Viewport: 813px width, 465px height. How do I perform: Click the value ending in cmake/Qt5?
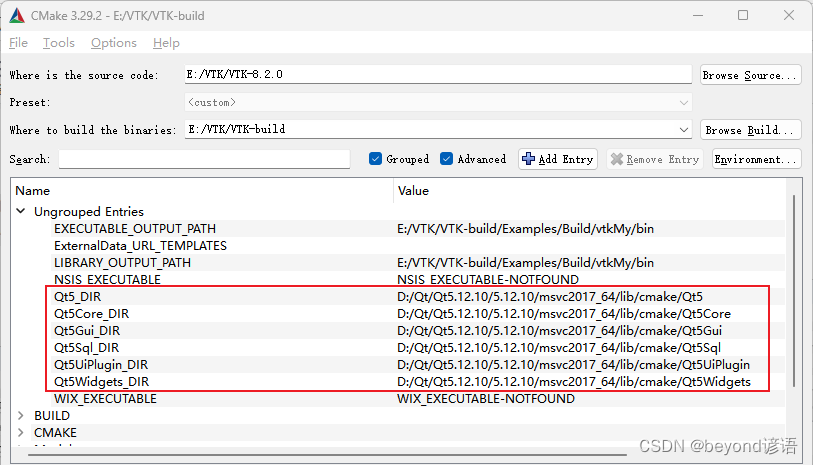pos(550,297)
